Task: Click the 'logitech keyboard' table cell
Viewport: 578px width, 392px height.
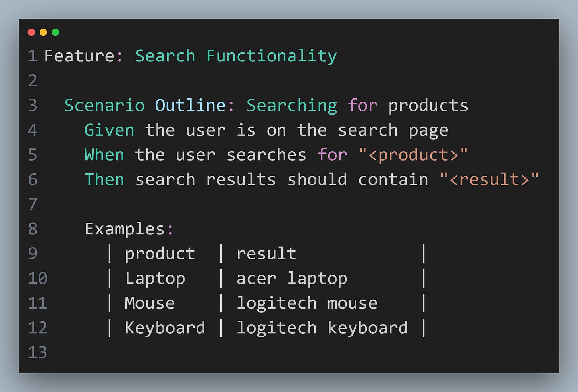Action: pos(322,328)
